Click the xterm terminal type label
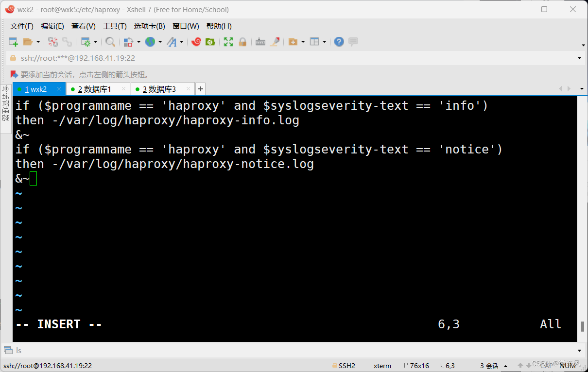 point(382,365)
